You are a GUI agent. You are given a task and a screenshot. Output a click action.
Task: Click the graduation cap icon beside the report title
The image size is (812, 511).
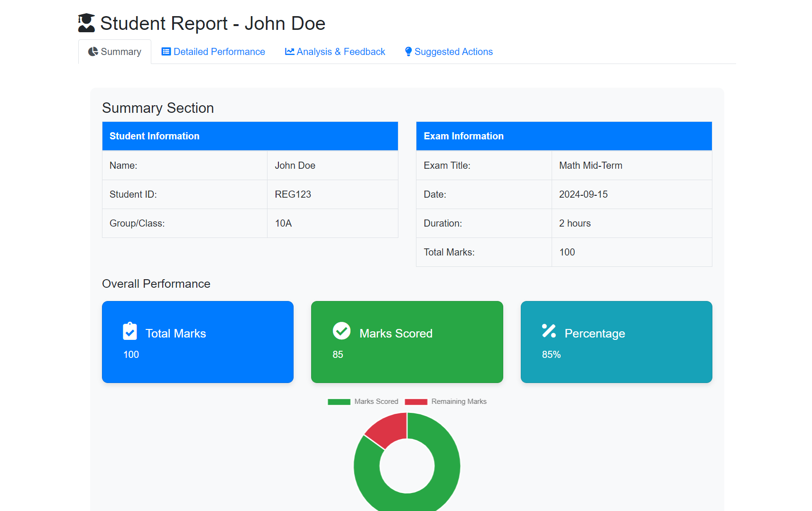pos(85,22)
